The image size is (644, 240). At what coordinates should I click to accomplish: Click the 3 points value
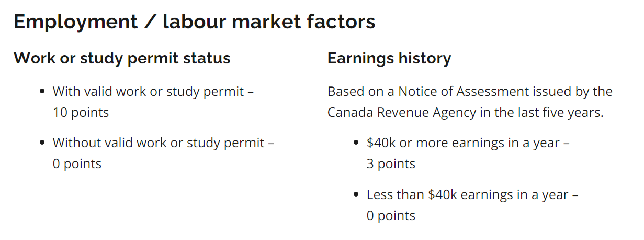pyautogui.click(x=391, y=163)
